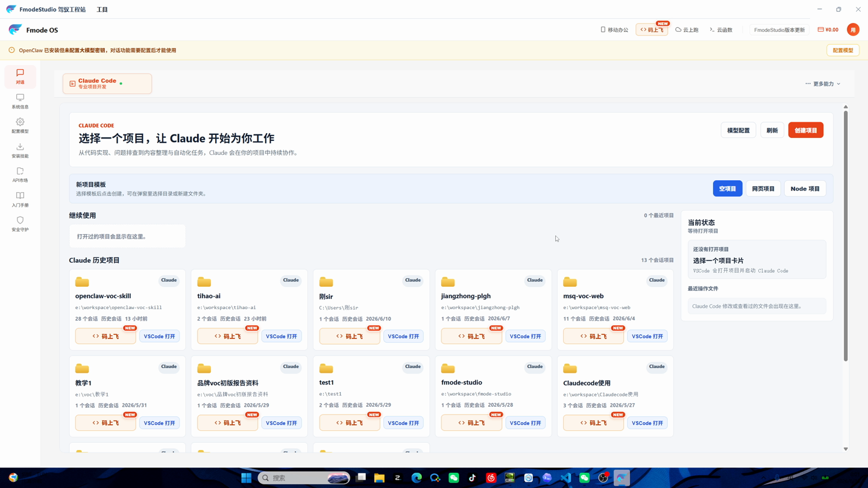Click the ¥0.00 balance indicator
Image resolution: width=868 pixels, height=488 pixels.
pos(828,30)
